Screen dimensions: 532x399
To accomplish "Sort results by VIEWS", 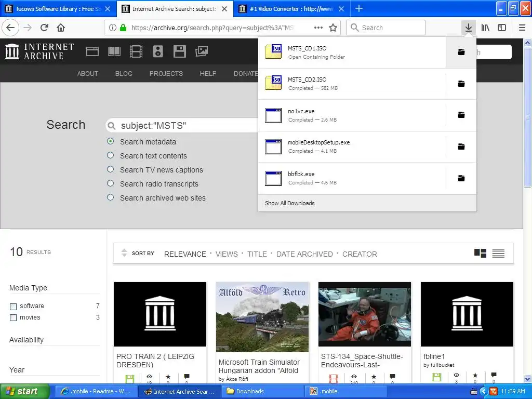I will pyautogui.click(x=227, y=254).
